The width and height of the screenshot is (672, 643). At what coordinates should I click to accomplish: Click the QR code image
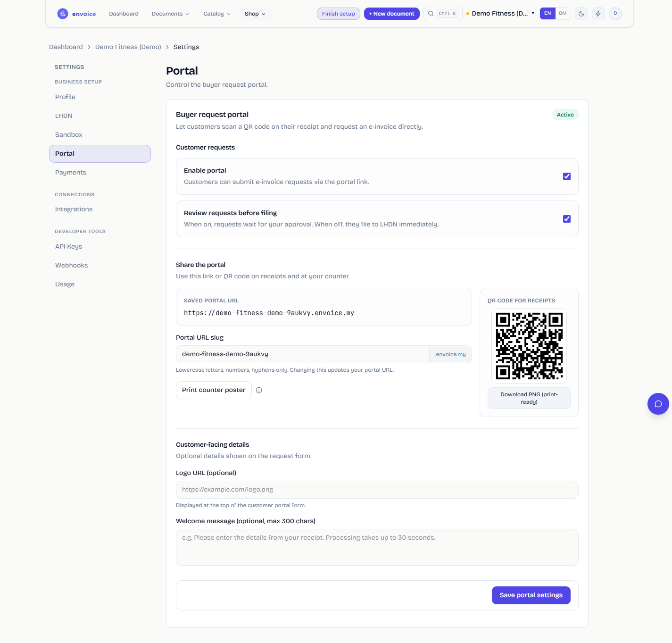[529, 346]
